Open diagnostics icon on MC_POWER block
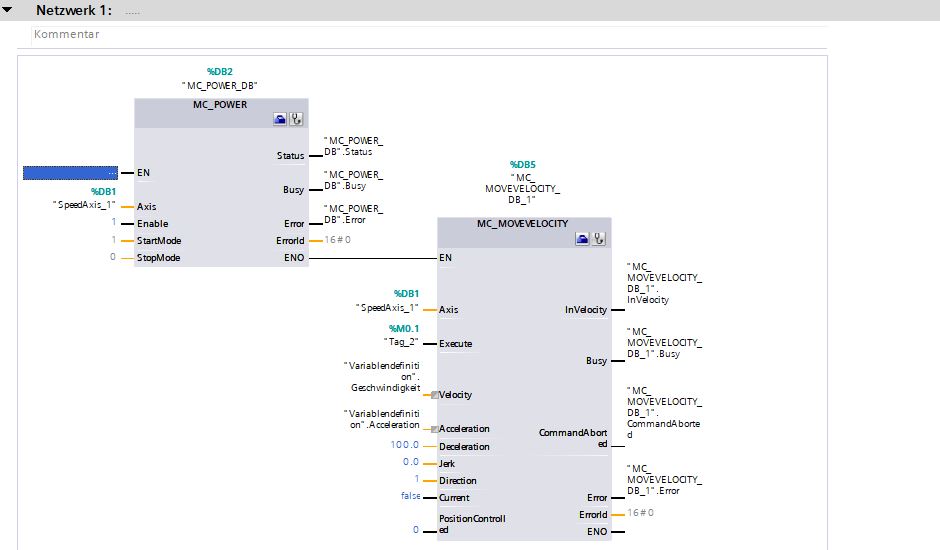 296,119
